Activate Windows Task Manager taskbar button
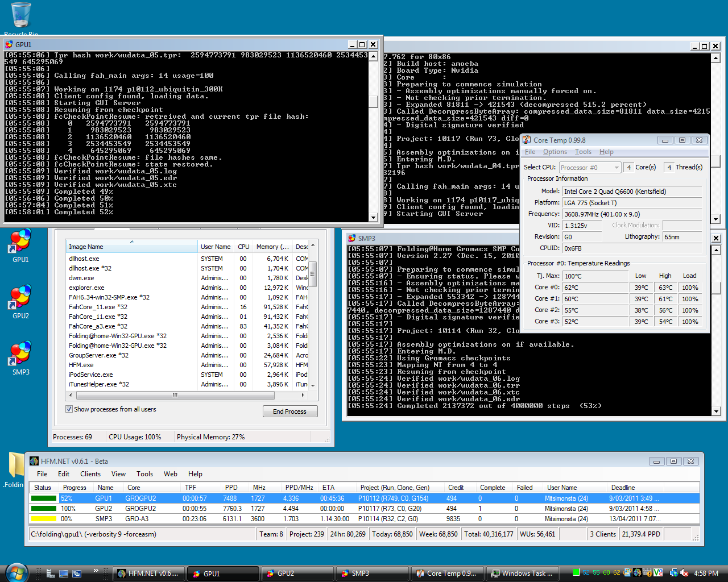 point(522,573)
